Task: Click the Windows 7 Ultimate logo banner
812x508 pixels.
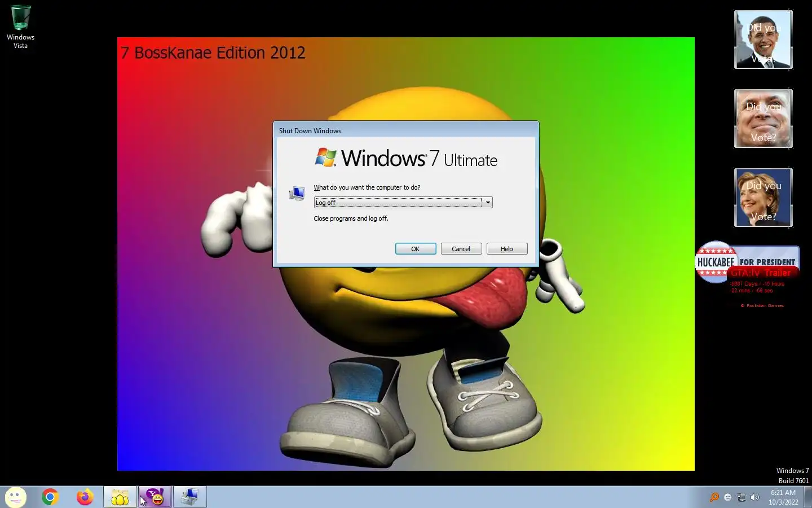Action: click(406, 158)
